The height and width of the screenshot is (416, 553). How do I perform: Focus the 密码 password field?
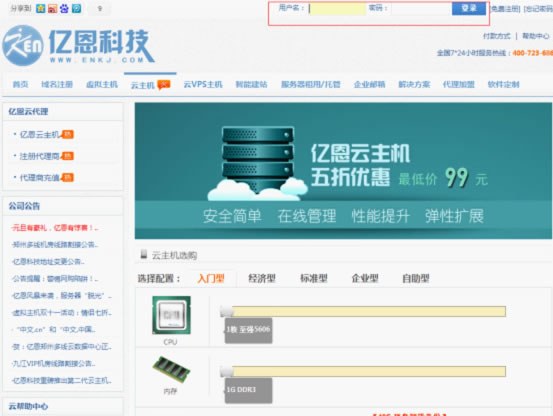(x=420, y=8)
